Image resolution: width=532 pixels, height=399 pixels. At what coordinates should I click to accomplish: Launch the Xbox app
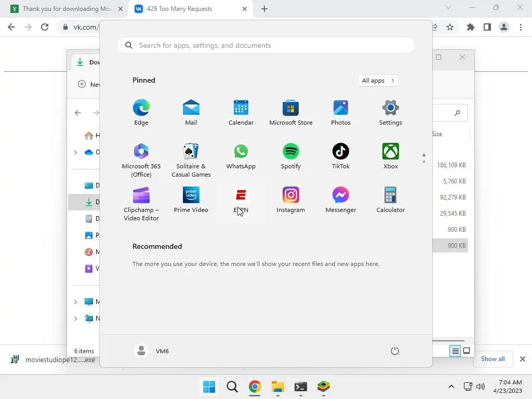(x=391, y=156)
